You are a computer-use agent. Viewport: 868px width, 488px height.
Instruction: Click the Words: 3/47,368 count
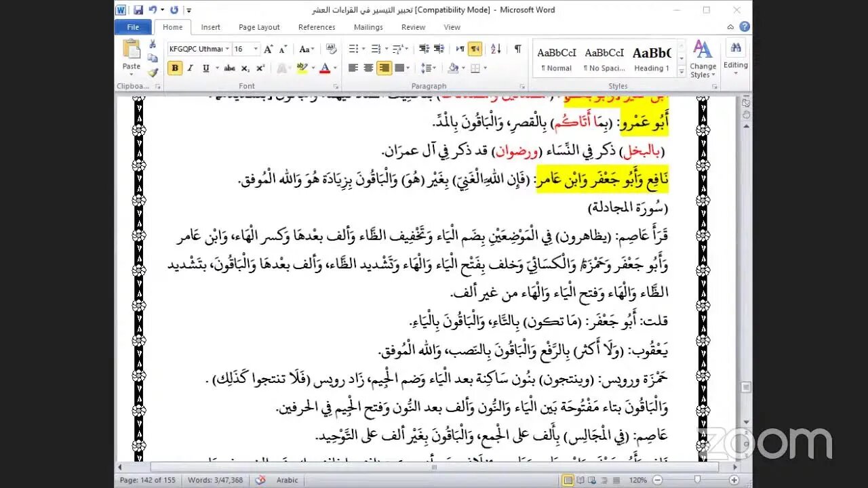coord(215,480)
